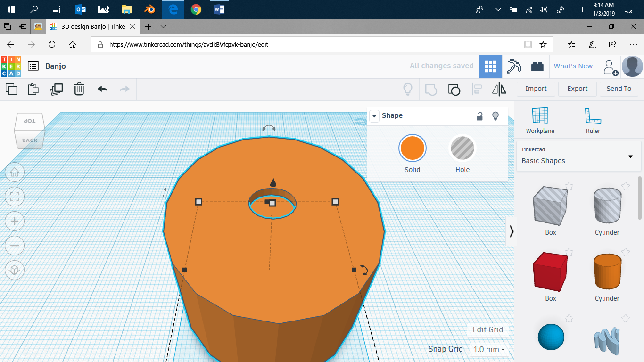
Task: Pick the gray hole Box shape thumbnail
Action: pos(550,205)
